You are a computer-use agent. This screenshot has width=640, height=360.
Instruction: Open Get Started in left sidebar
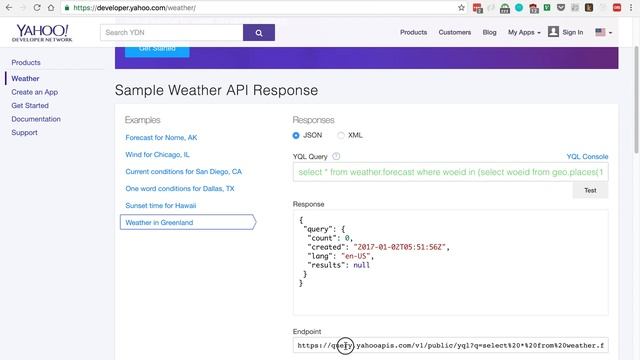(30, 105)
